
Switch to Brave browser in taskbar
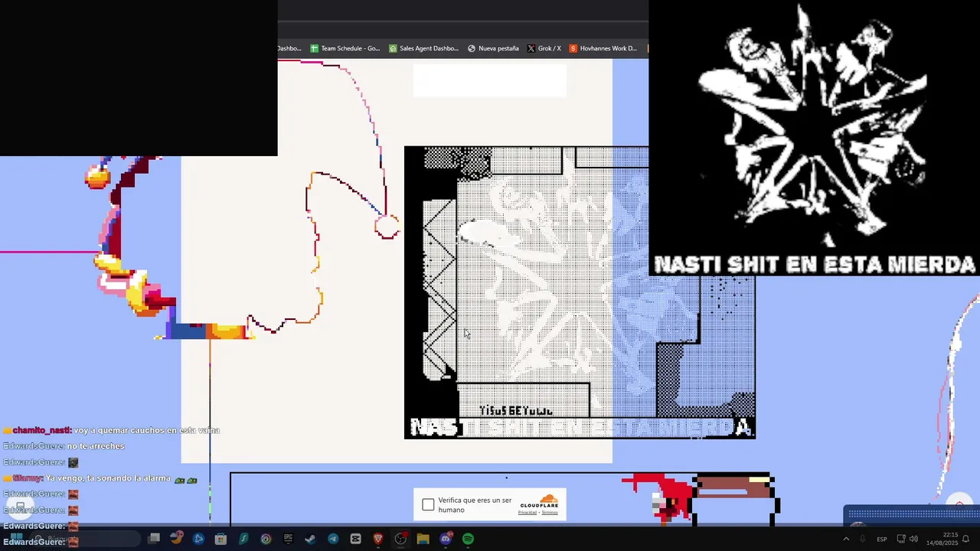coord(378,539)
